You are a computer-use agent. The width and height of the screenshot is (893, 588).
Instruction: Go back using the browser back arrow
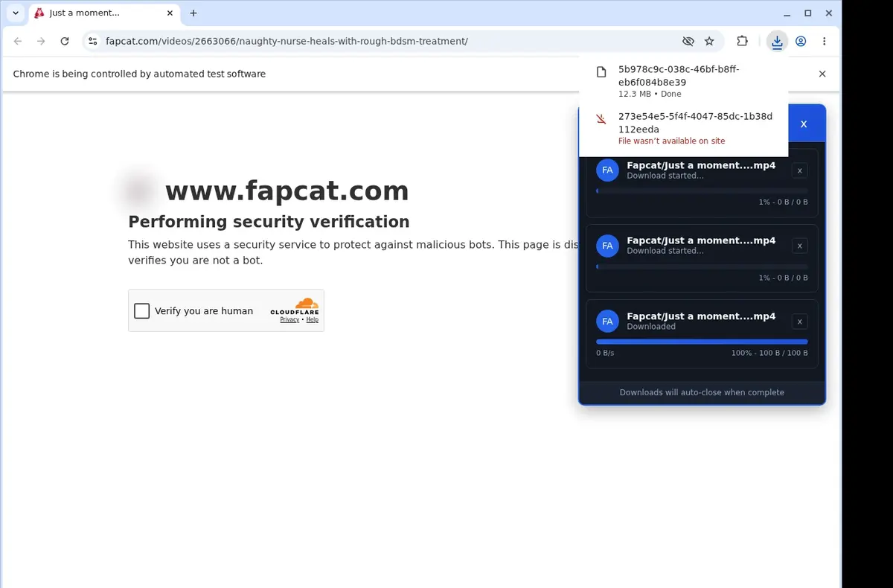click(18, 42)
